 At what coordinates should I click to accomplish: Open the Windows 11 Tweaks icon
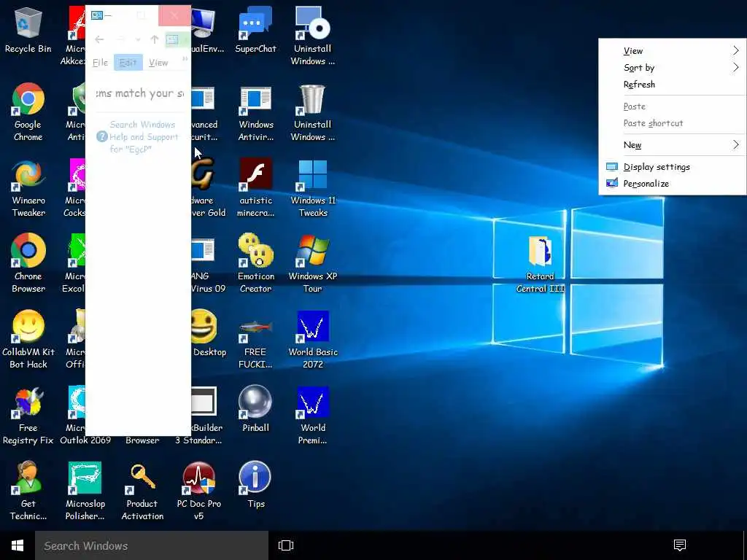[312, 188]
